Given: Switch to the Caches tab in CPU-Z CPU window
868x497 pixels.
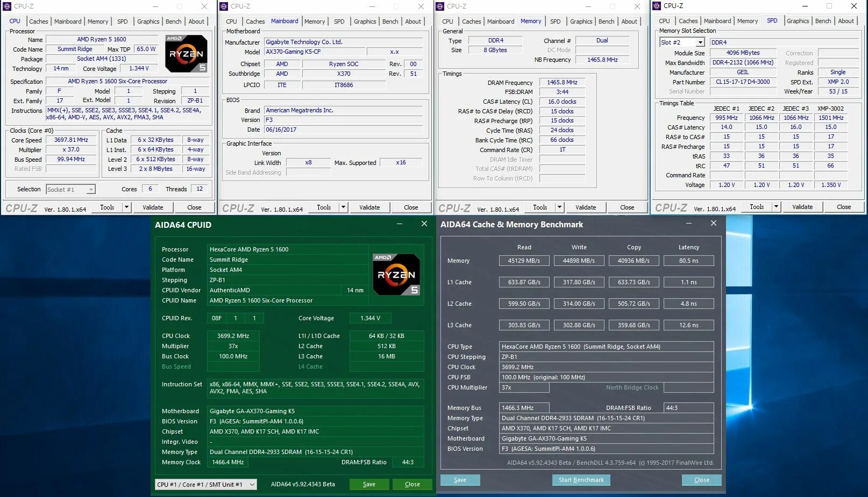Looking at the screenshot, I should click(x=39, y=21).
